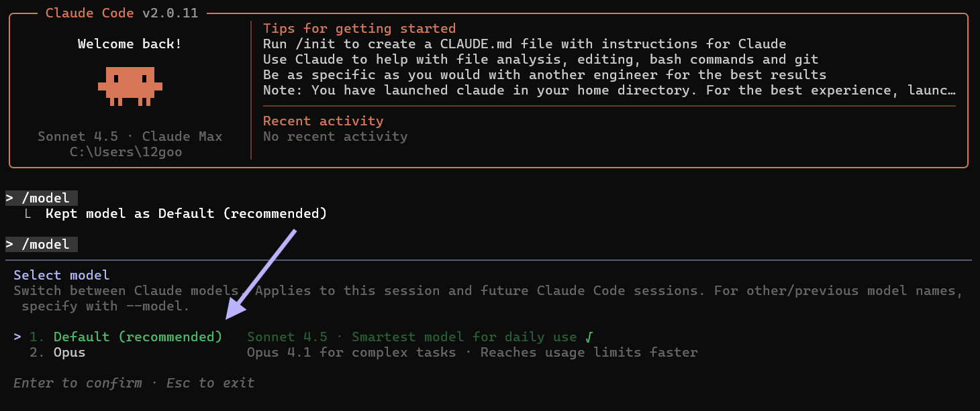The width and height of the screenshot is (980, 411).
Task: Click the Claude Code pixel mascot icon
Action: 130,85
